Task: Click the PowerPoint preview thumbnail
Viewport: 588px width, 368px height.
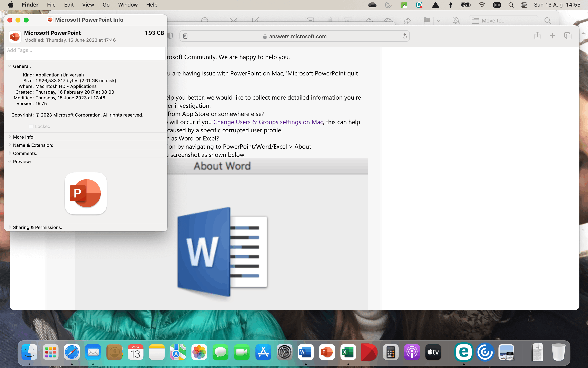Action: click(x=86, y=193)
